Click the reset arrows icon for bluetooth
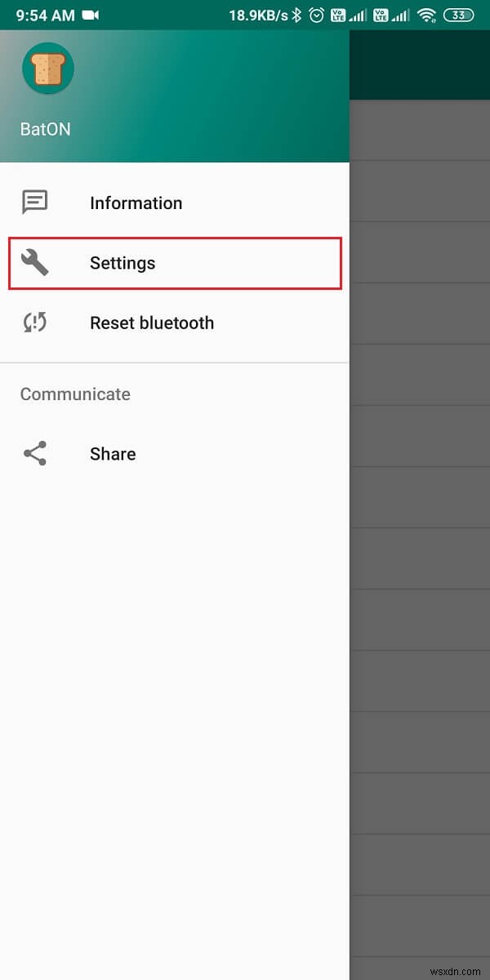Screen dimensions: 490x980 pos(34,323)
